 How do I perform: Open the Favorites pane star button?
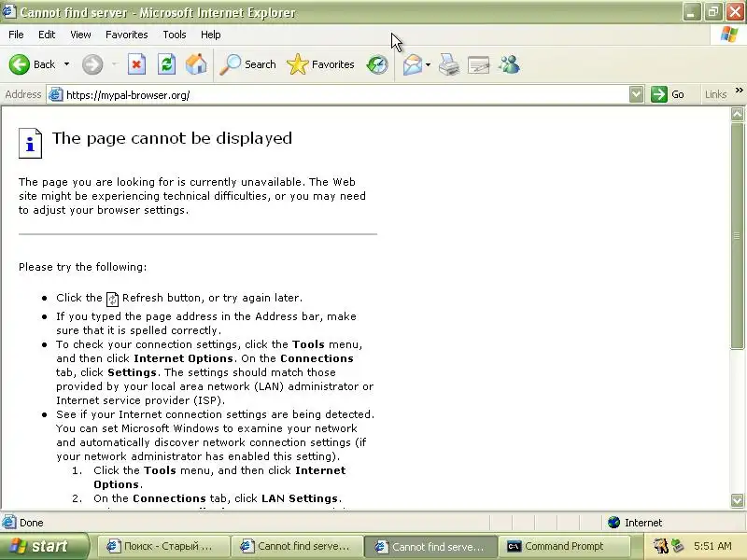[320, 64]
